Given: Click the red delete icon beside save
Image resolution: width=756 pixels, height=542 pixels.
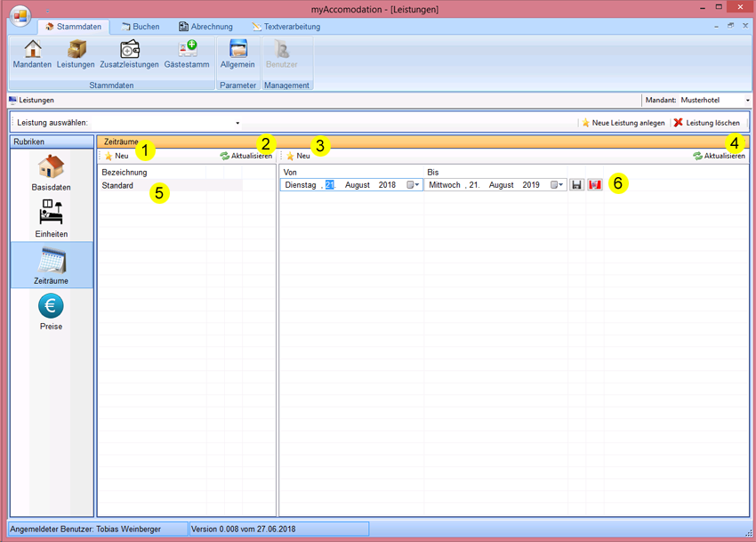Looking at the screenshot, I should click(x=595, y=185).
